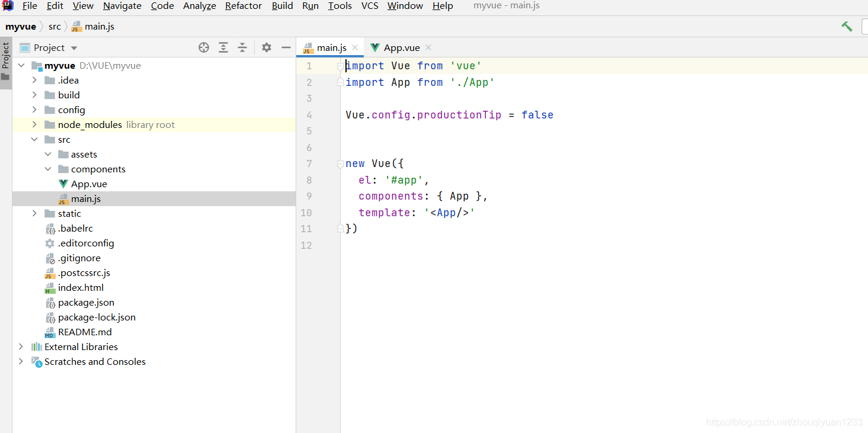The image size is (868, 433).
Task: Open the Project view dropdown
Action: 74,48
